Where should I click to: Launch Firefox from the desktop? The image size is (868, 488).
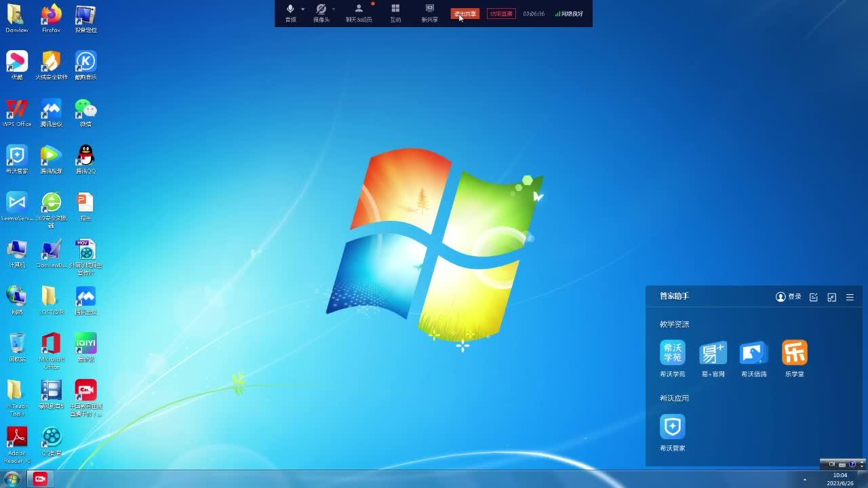(x=51, y=18)
